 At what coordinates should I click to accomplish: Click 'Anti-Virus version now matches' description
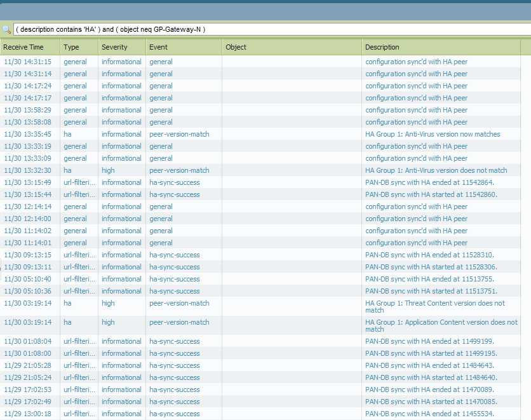pos(433,134)
